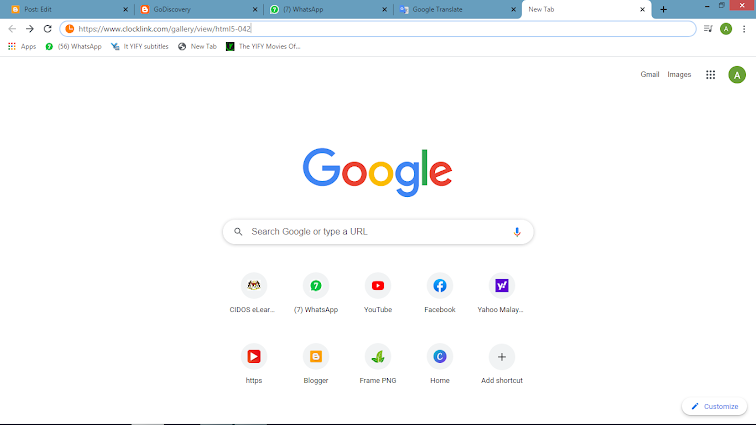Open the Yahoo Malay... shortcut

(501, 293)
